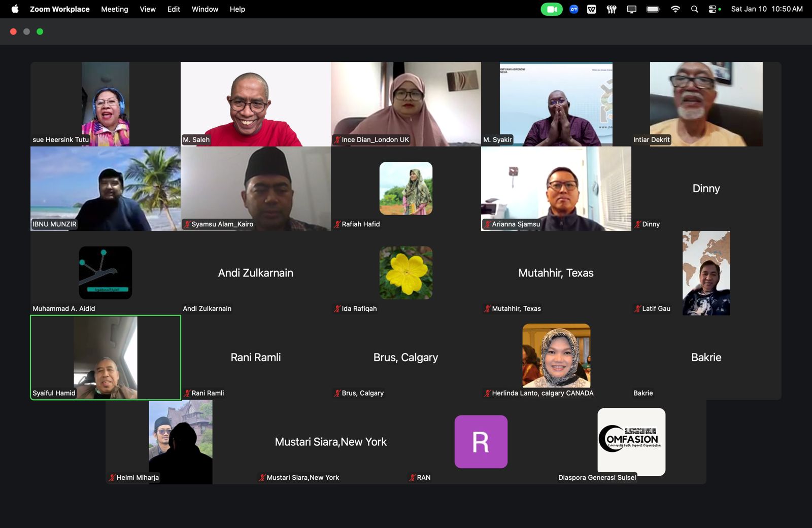The image size is (812, 528).
Task: Click the date and time clock
Action: (766, 9)
